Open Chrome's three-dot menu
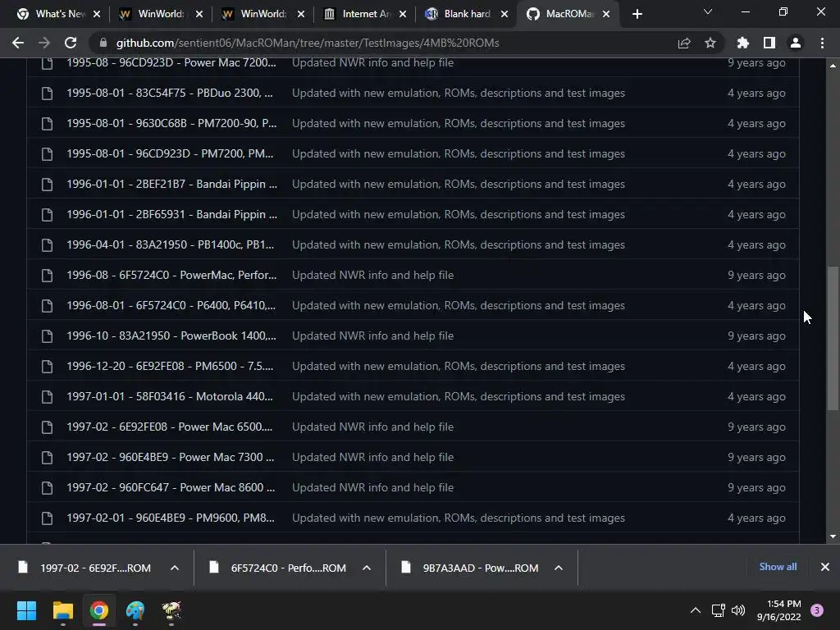 (822, 43)
